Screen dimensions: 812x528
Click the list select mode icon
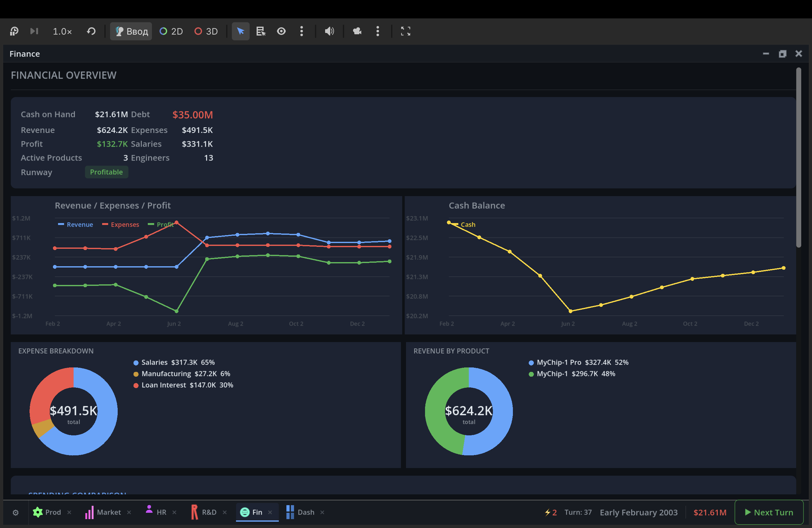261,31
